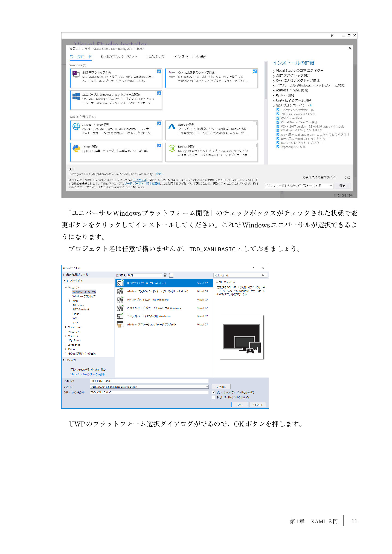This screenshot has height=554, width=392.
Task: Expand the JavaScript tree node
Action: 66,345
